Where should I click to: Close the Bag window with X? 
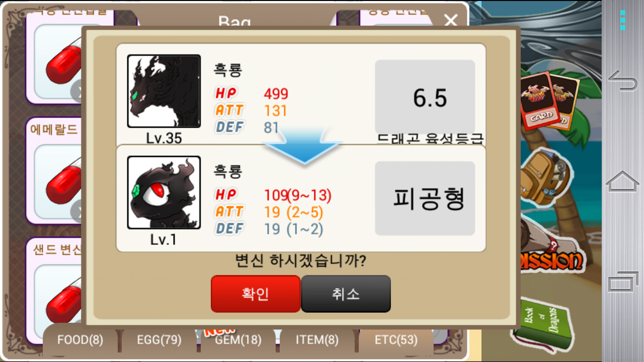[450, 21]
